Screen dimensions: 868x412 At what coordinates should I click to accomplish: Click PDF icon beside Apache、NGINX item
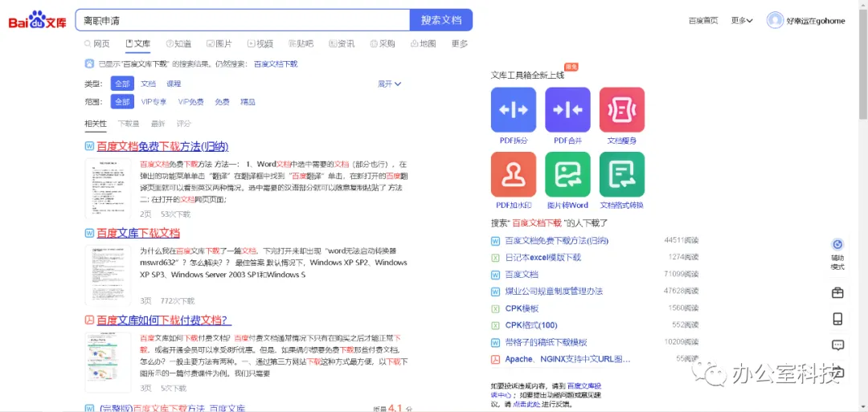click(495, 359)
